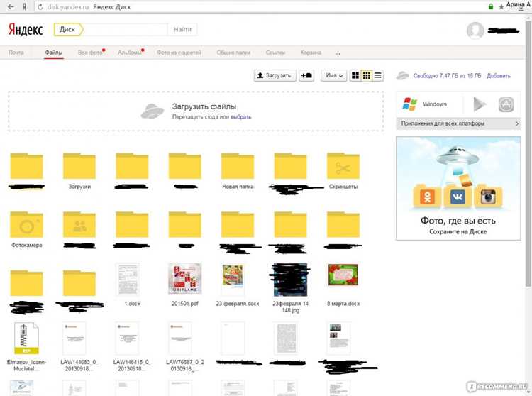Click the user avatar icon
Screen dimensions: 532x396
coord(475,31)
